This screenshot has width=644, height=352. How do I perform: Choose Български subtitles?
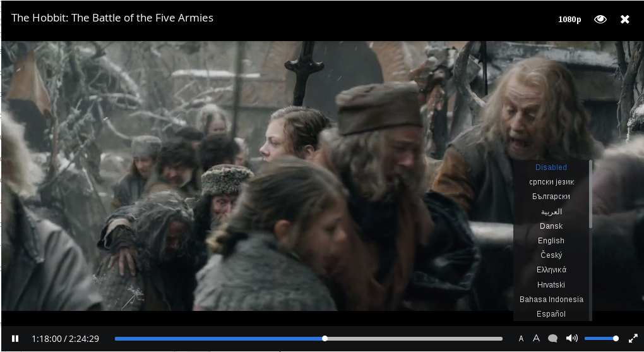coord(551,197)
